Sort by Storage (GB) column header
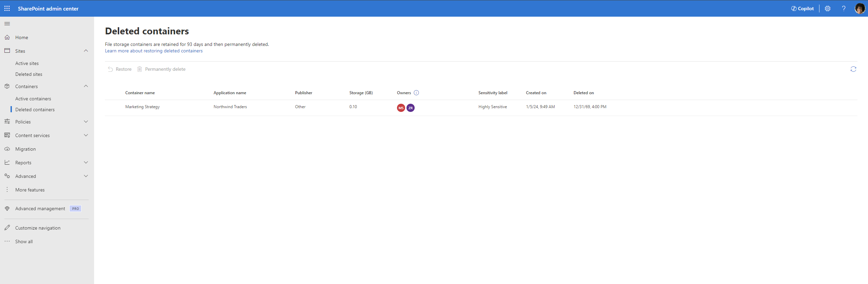 click(361, 93)
